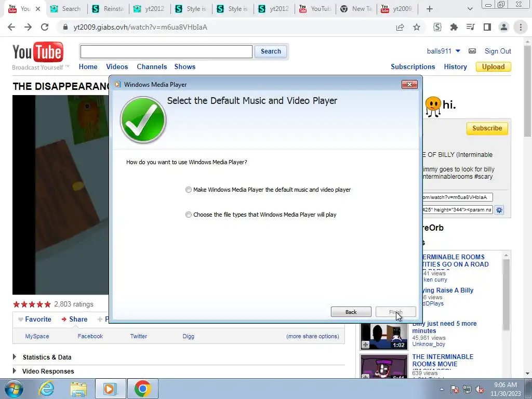
Task: Open the Chrome three-dot menu
Action: (521, 27)
